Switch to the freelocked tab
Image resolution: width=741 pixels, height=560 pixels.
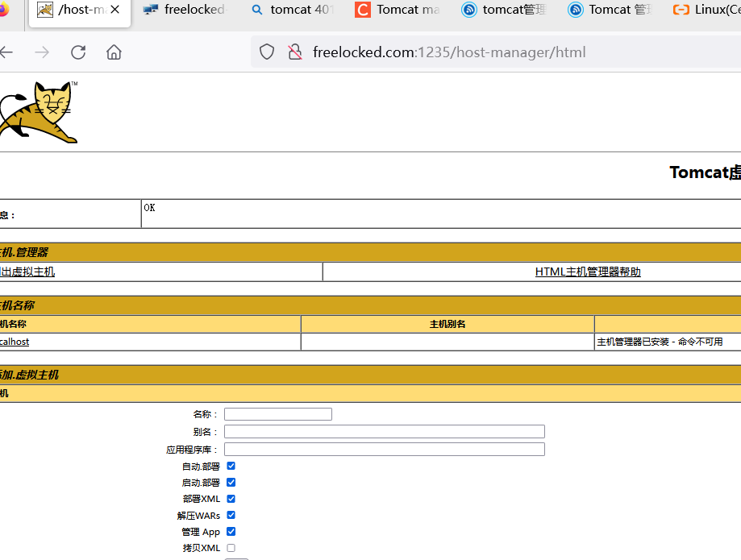[185, 10]
